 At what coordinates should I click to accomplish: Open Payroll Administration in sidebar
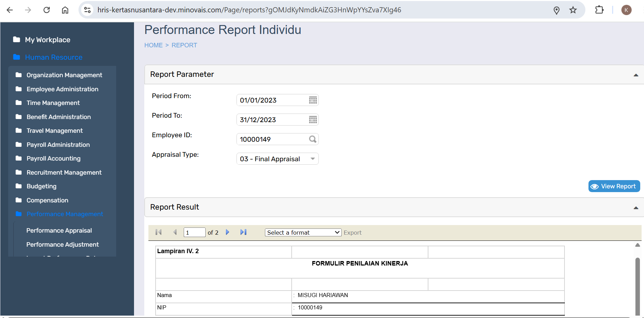58,145
